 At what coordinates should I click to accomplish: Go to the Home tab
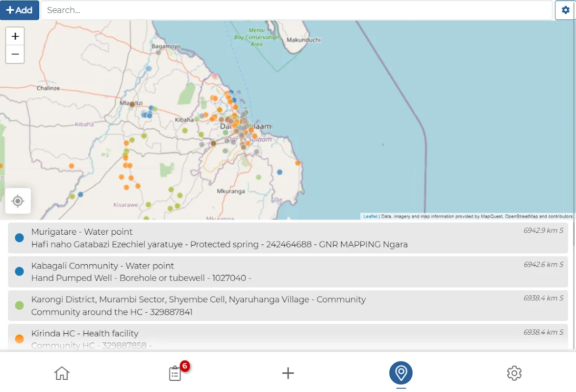click(x=62, y=373)
